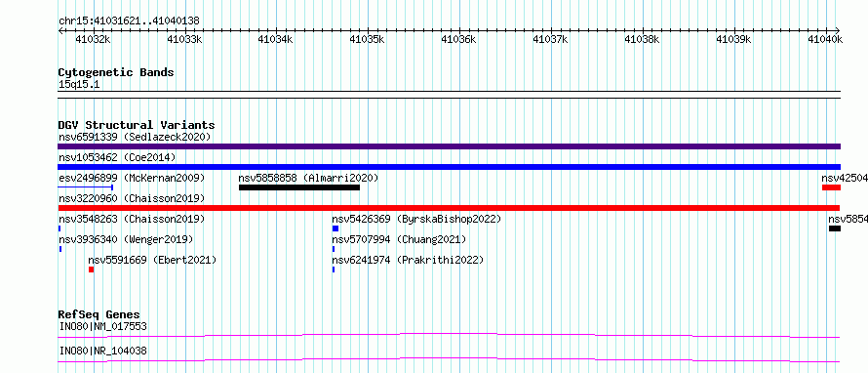Click the INO80|NR_104038 gene label
The width and height of the screenshot is (868, 373).
coord(102,351)
